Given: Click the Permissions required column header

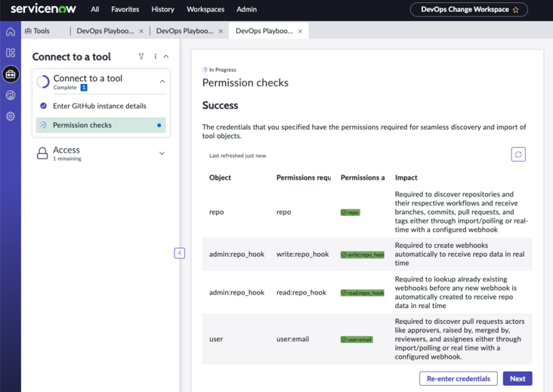Looking at the screenshot, I should 303,177.
